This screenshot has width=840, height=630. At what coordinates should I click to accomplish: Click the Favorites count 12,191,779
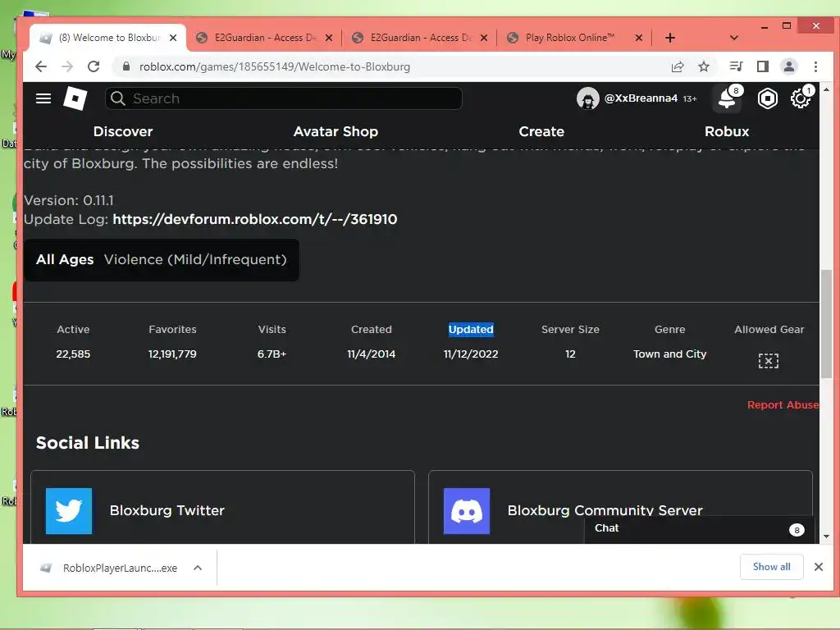click(172, 354)
